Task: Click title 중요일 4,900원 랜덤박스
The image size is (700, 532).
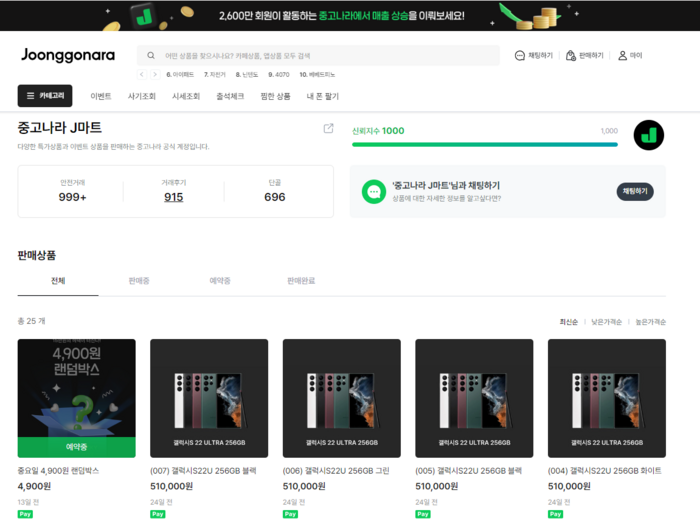Action: (58, 471)
